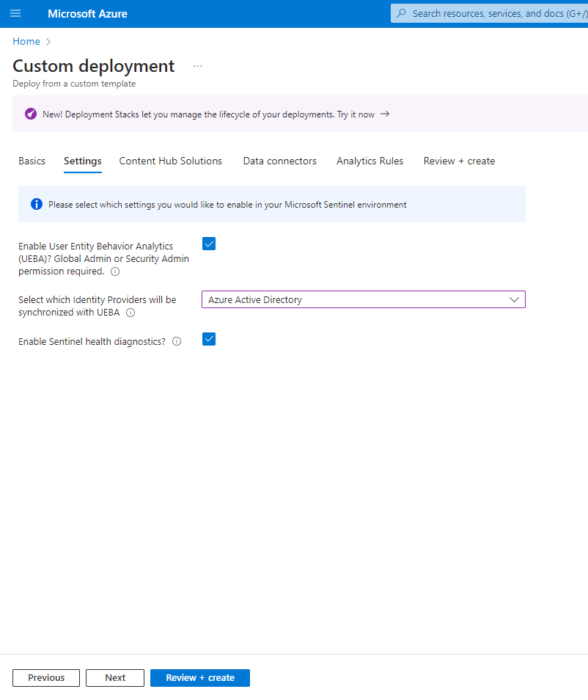The image size is (588, 700).
Task: Focus the Search resources, services, and docs field
Action: coord(490,13)
